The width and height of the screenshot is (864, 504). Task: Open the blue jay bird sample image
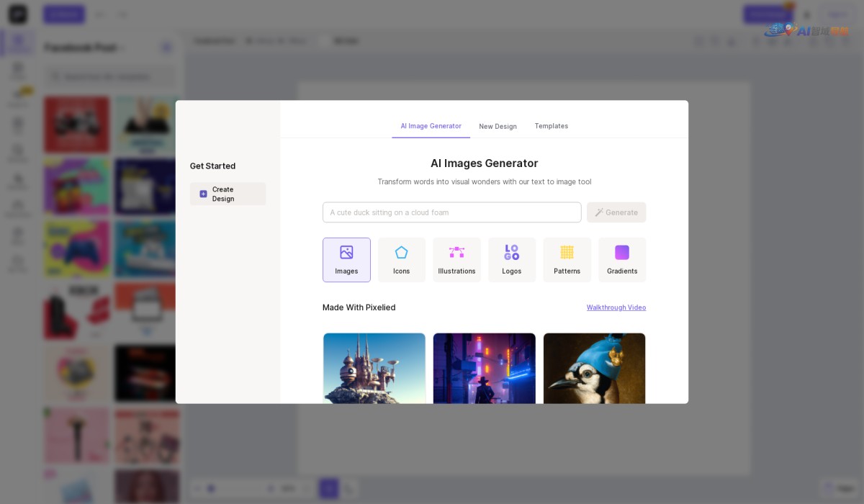tap(594, 368)
